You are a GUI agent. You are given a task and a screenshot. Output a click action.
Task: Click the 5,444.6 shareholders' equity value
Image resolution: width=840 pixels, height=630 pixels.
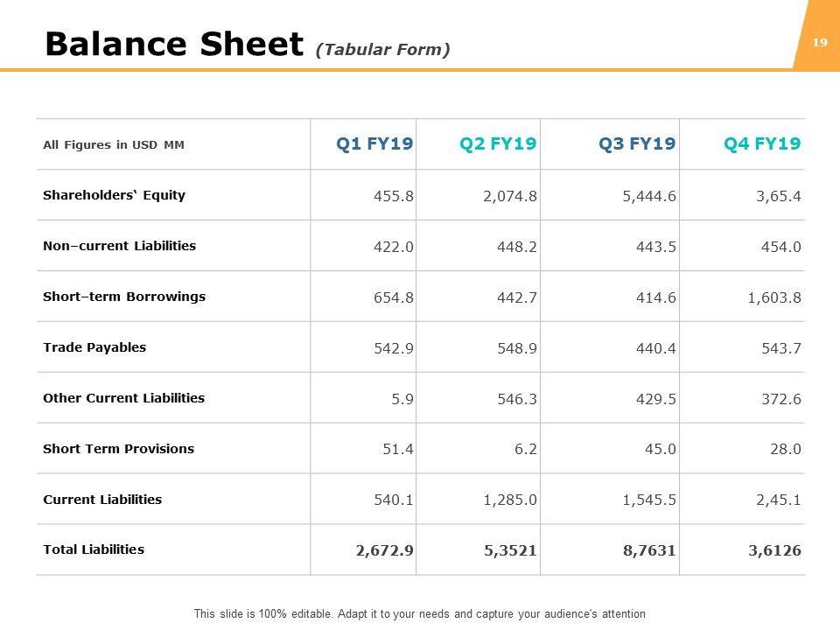(x=649, y=195)
